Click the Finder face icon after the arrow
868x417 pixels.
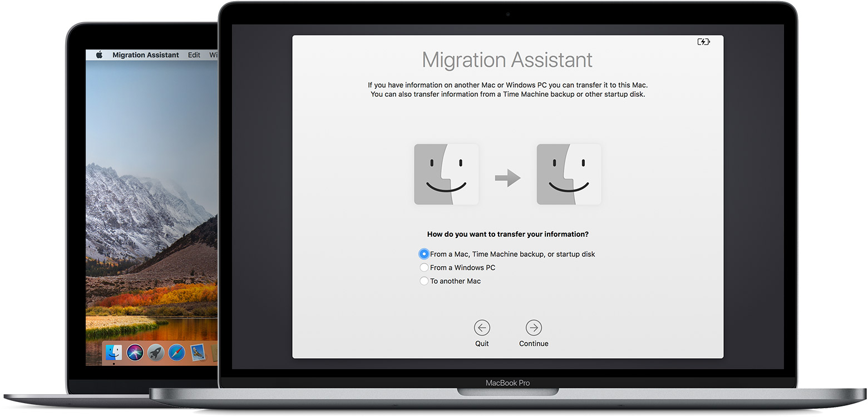pos(569,174)
